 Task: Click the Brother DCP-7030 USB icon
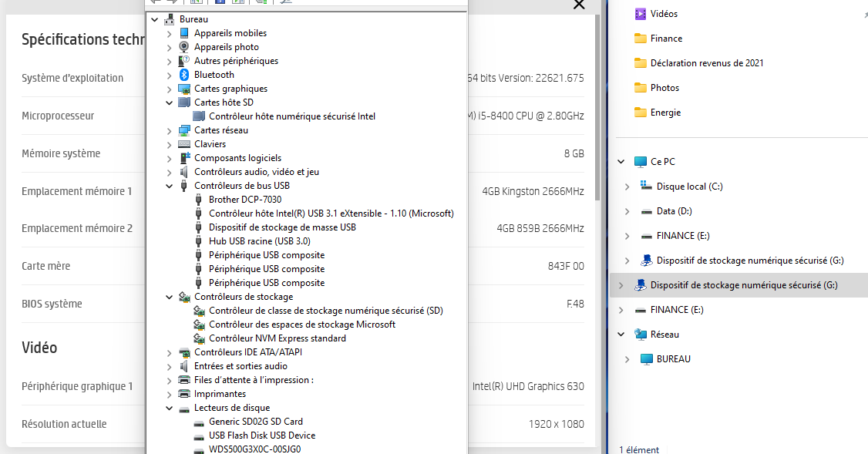click(x=199, y=200)
